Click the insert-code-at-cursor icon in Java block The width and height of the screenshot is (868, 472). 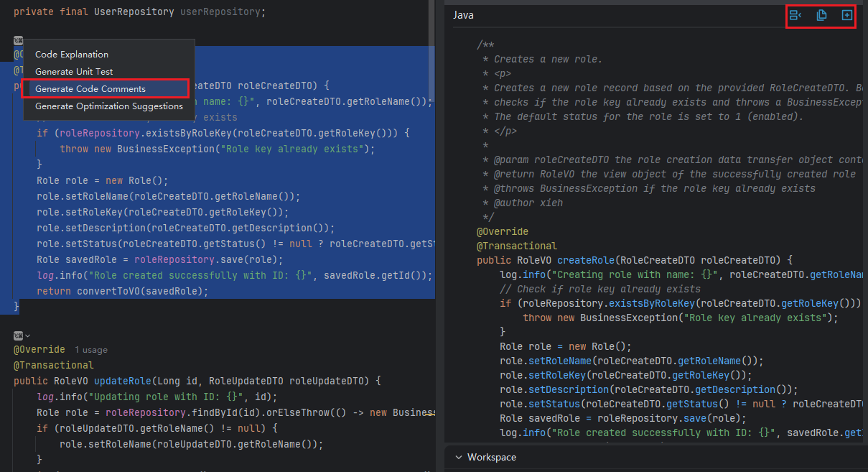(795, 15)
